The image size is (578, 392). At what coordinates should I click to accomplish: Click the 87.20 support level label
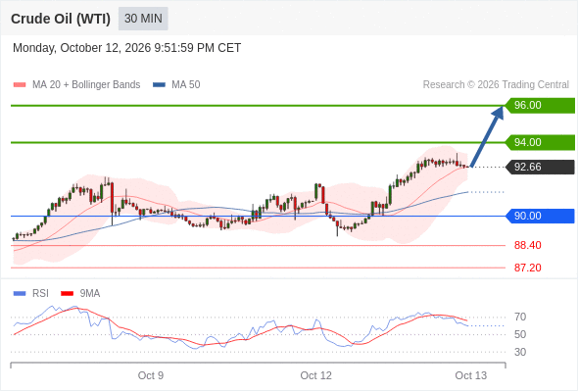coord(527,268)
